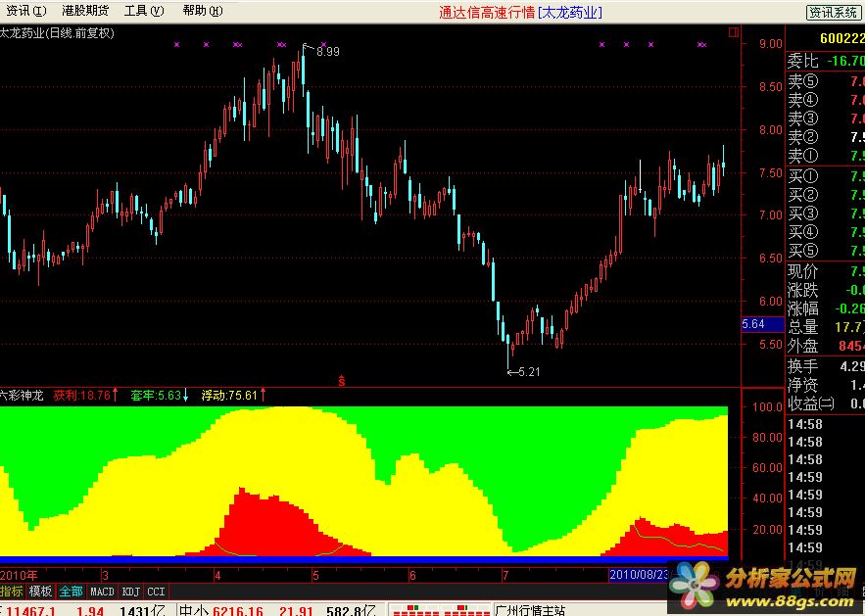Click the 卖⑤ sell order row
The height and width of the screenshot is (616, 865).
pyautogui.click(x=825, y=81)
